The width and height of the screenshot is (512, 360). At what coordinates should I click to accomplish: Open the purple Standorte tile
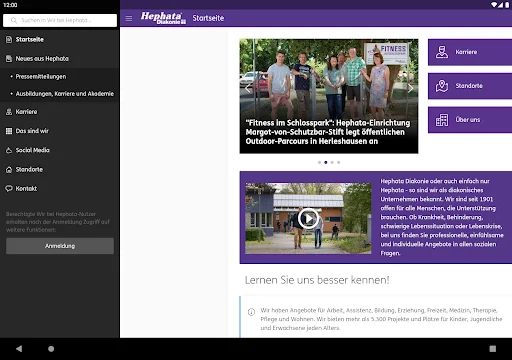(470, 86)
